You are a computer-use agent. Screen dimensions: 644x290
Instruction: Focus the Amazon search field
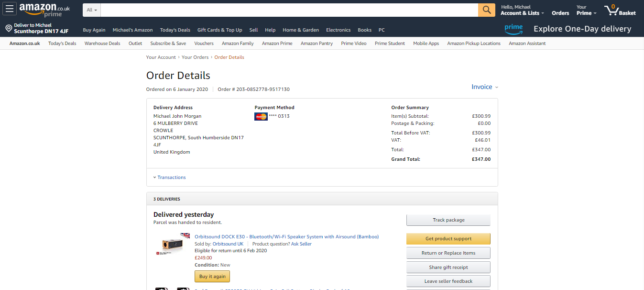click(x=289, y=10)
